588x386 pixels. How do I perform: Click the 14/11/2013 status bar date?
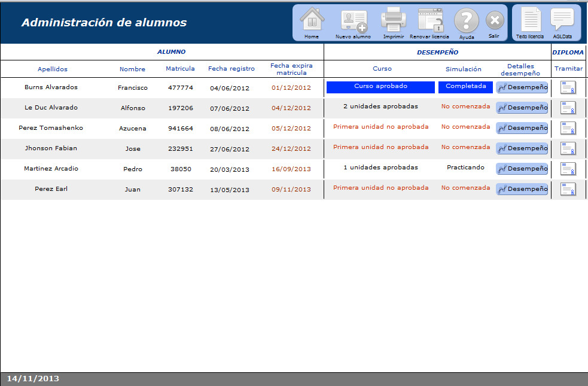pos(33,378)
